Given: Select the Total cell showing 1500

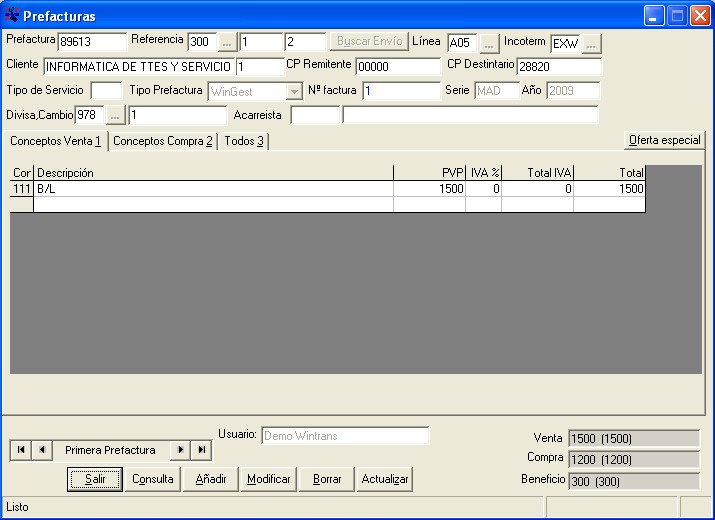Looking at the screenshot, I should pyautogui.click(x=609, y=189).
